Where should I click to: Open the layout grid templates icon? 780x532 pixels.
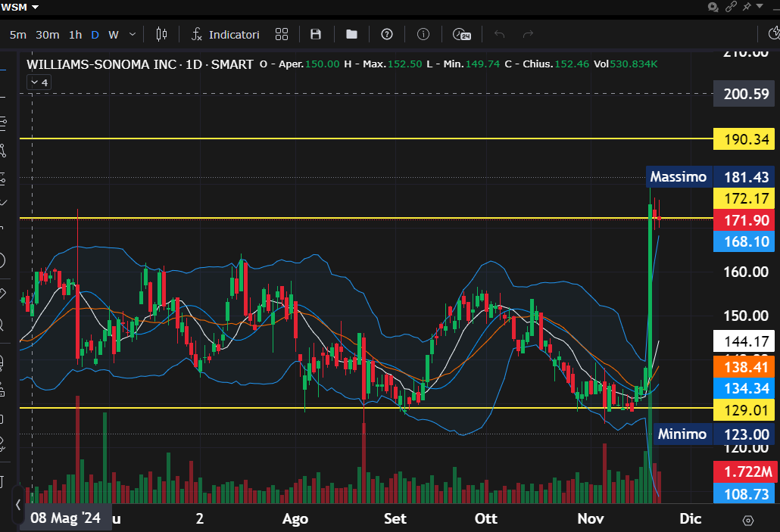(282, 34)
